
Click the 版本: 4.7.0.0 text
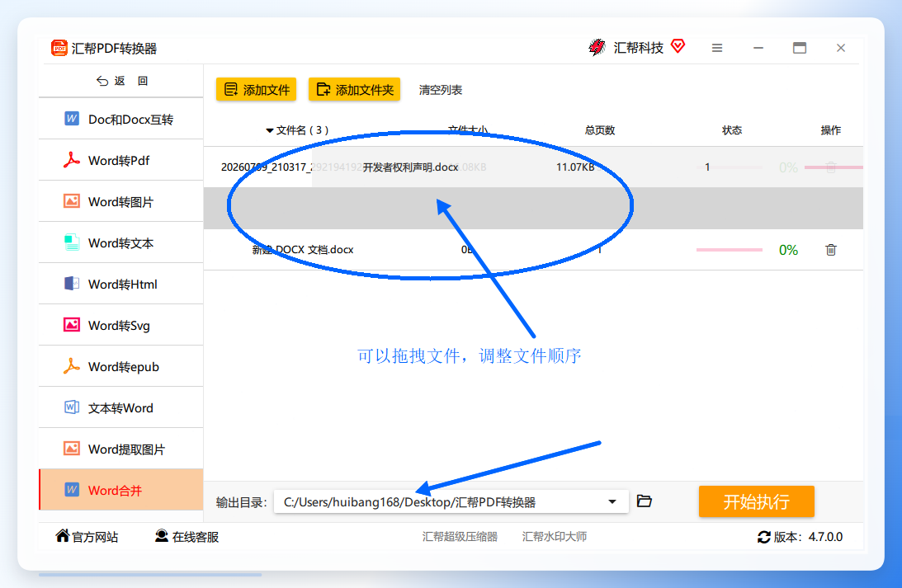click(808, 537)
